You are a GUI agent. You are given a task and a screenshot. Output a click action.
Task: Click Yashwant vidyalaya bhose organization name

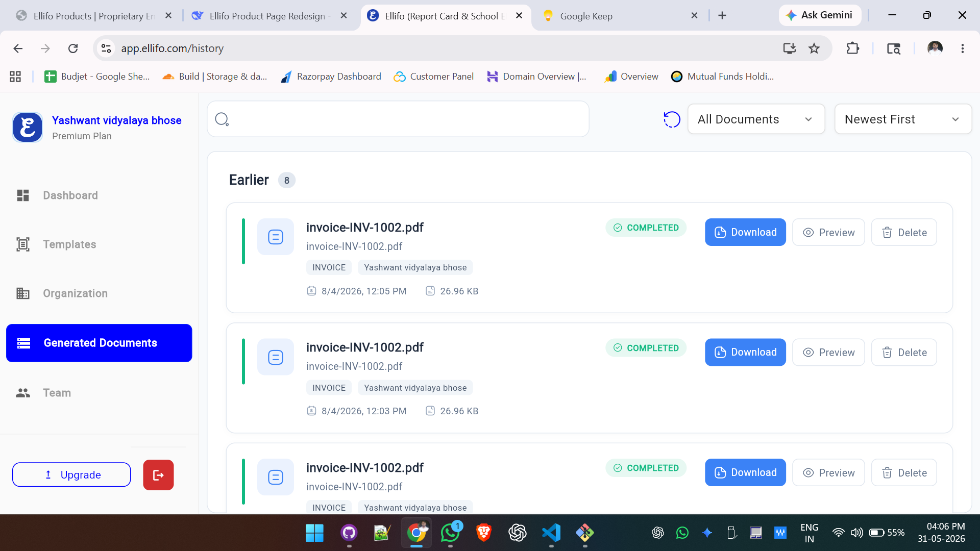tap(117, 120)
